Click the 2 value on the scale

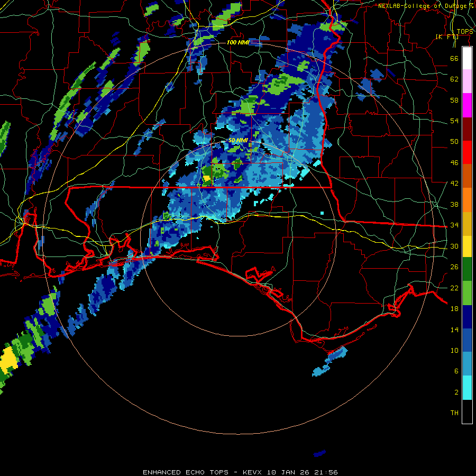tap(456, 392)
